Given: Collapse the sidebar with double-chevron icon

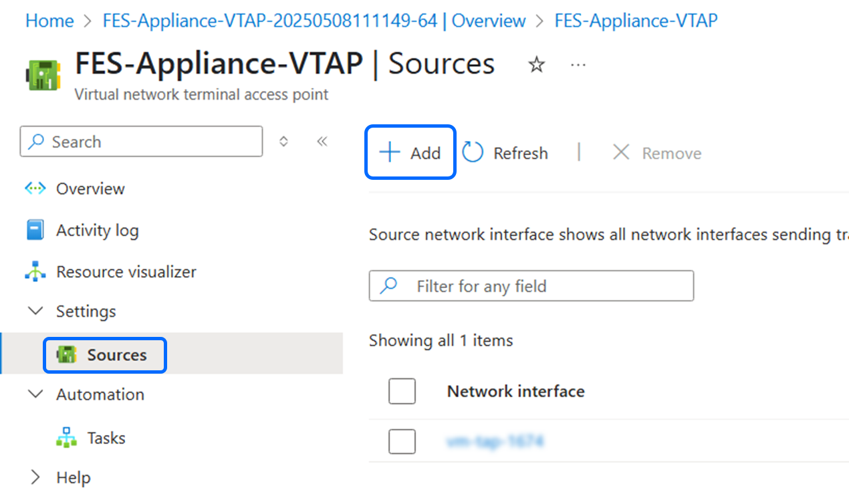Looking at the screenshot, I should pos(322,142).
